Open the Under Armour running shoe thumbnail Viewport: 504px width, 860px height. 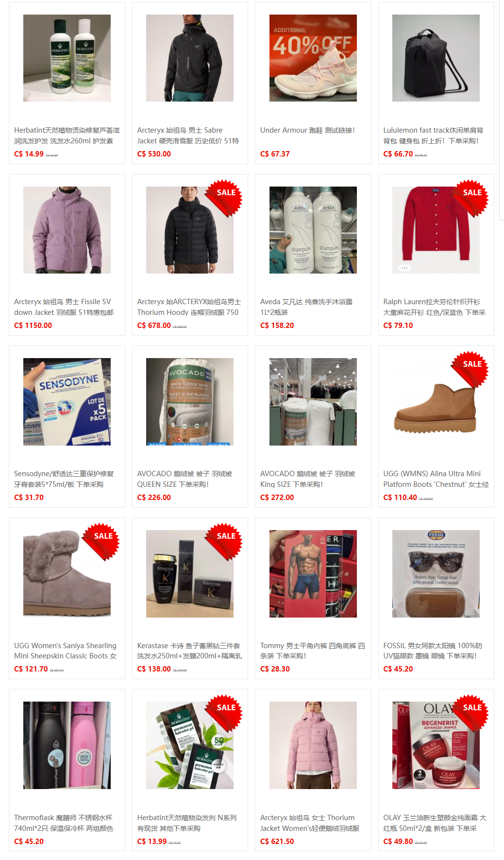click(313, 58)
